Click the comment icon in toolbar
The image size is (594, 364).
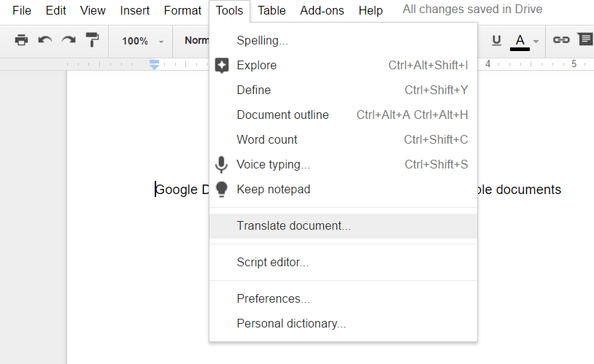(x=585, y=39)
